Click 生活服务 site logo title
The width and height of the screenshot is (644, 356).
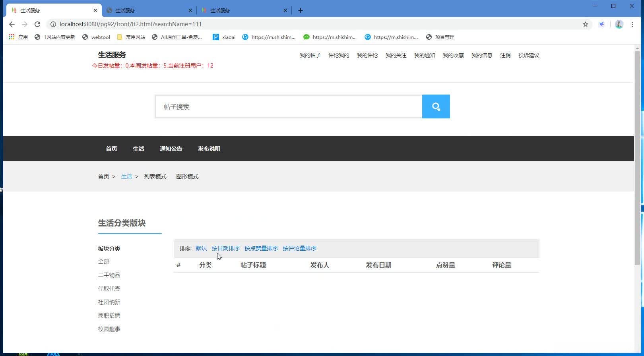[112, 55]
